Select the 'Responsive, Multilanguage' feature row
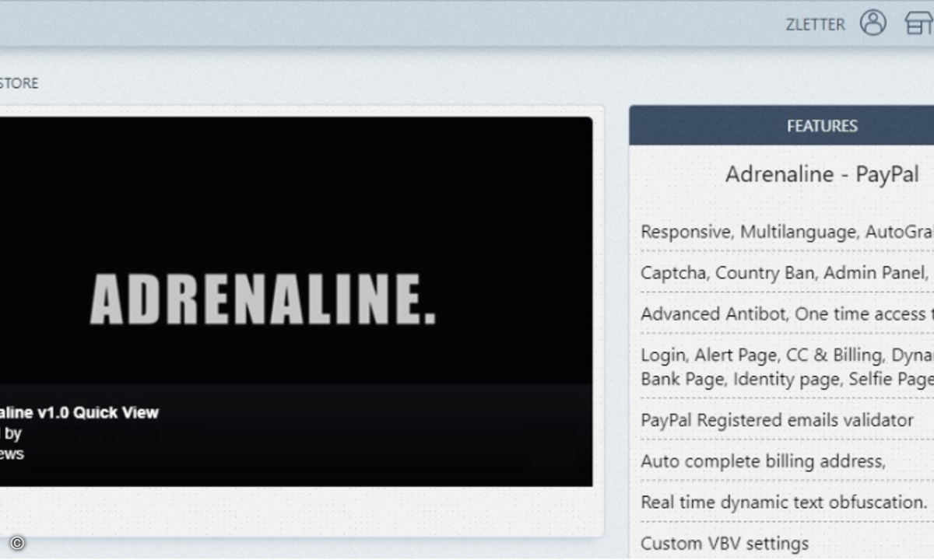Screen dimensions: 934x560 (787, 232)
